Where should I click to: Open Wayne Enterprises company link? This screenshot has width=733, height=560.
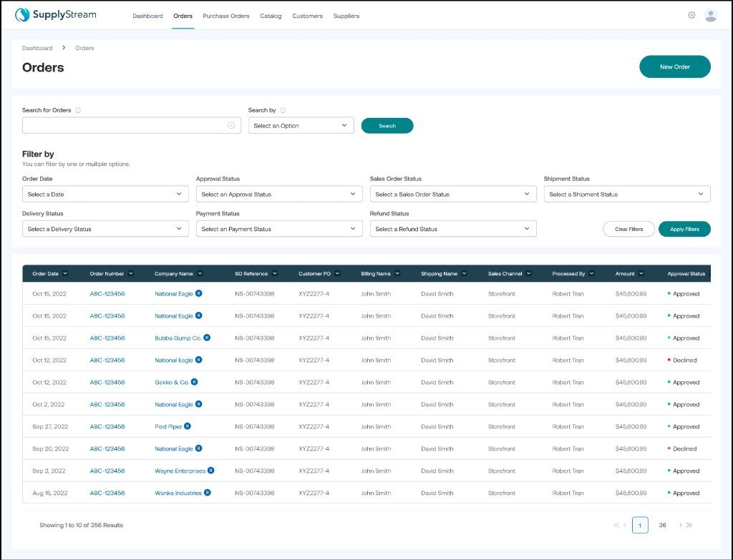[180, 471]
